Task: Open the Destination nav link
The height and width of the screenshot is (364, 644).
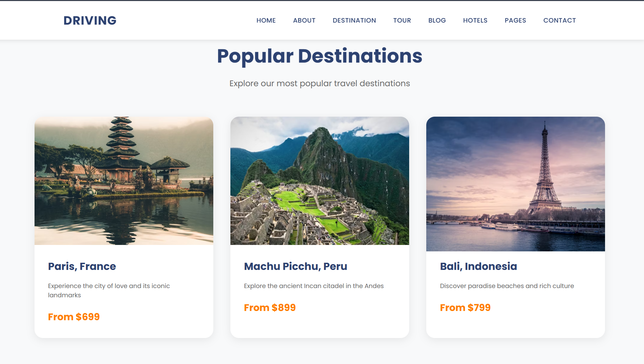Action: pyautogui.click(x=354, y=21)
